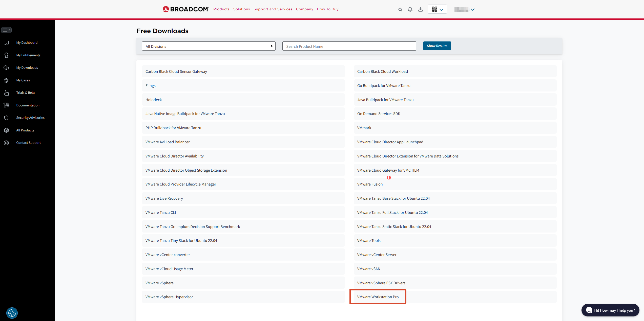Open VMware vSphere Hypervisor
This screenshot has width=644, height=321.
coord(243,297)
